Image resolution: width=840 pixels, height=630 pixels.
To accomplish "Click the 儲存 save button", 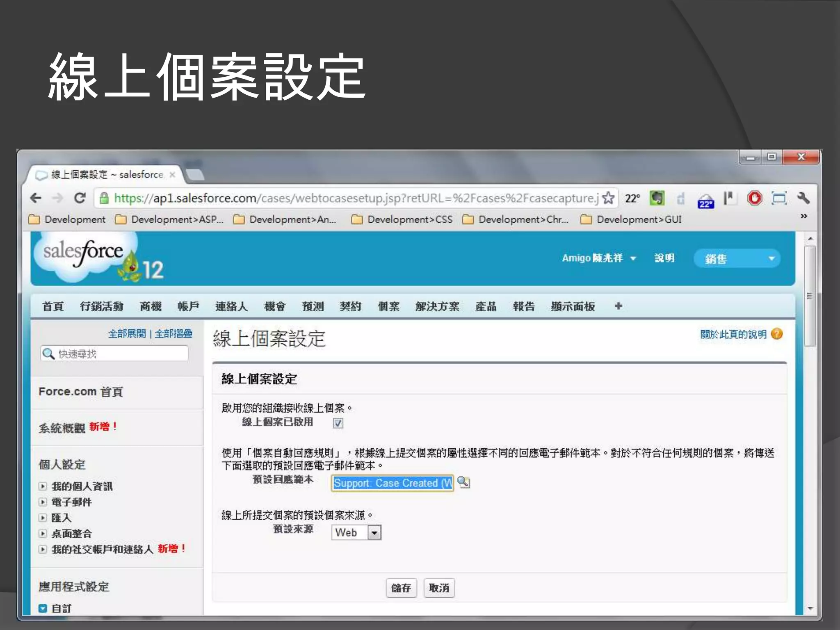I will [401, 588].
